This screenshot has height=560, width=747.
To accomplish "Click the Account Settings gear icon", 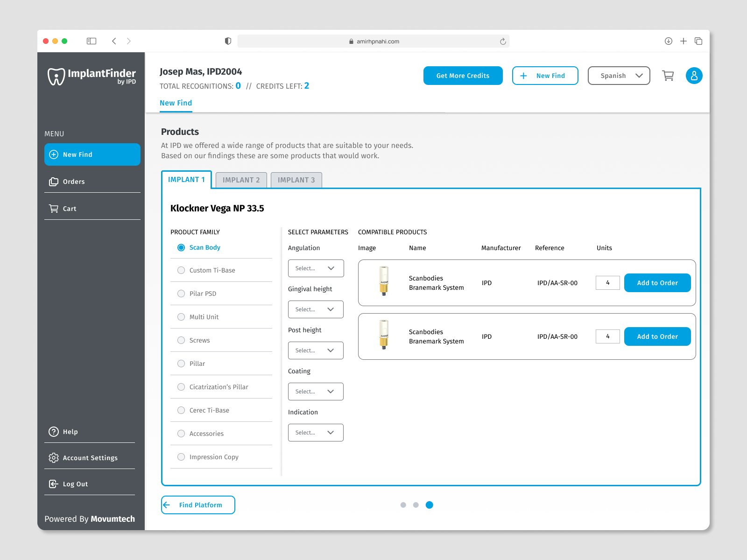I will pyautogui.click(x=54, y=458).
